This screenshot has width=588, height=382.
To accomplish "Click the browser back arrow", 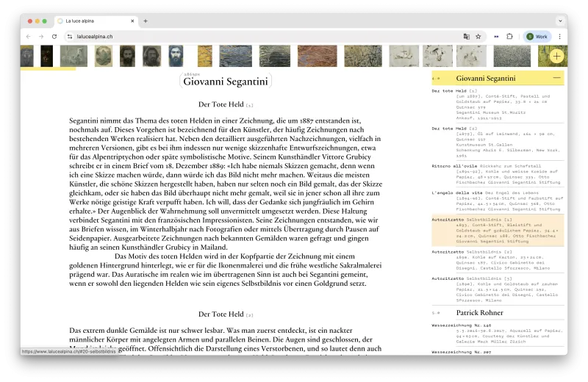I will 29,36.
